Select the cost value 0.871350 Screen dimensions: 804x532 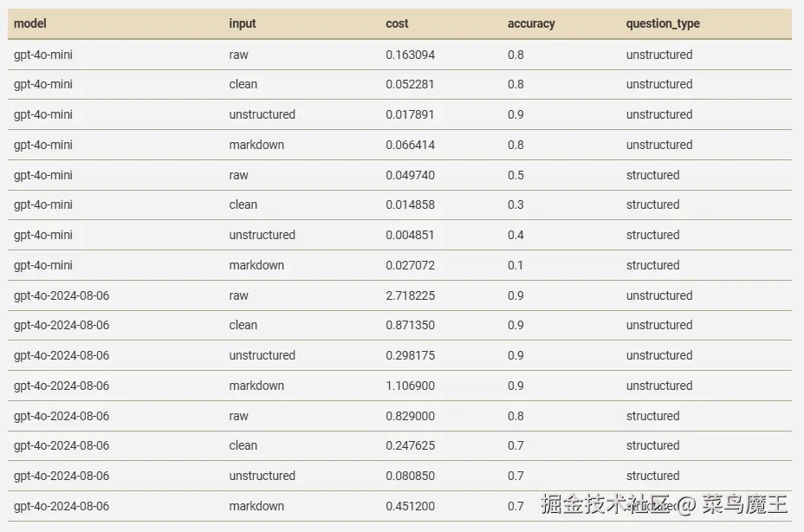point(410,325)
